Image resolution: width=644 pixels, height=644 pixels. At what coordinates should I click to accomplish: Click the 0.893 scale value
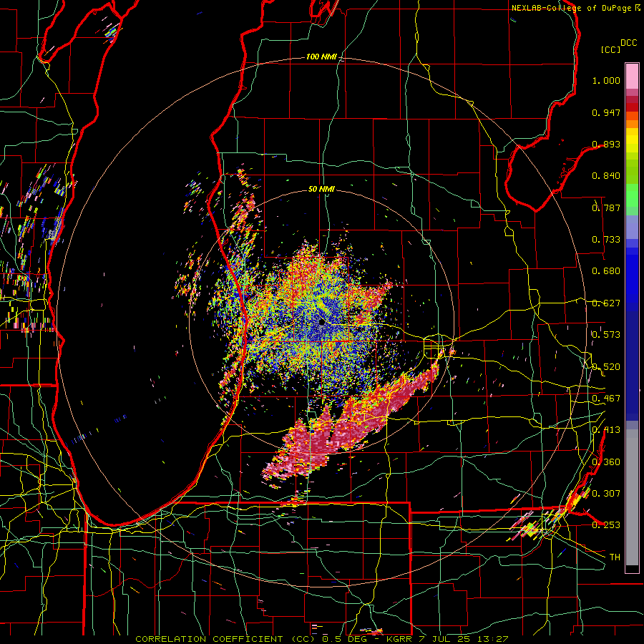(x=606, y=144)
